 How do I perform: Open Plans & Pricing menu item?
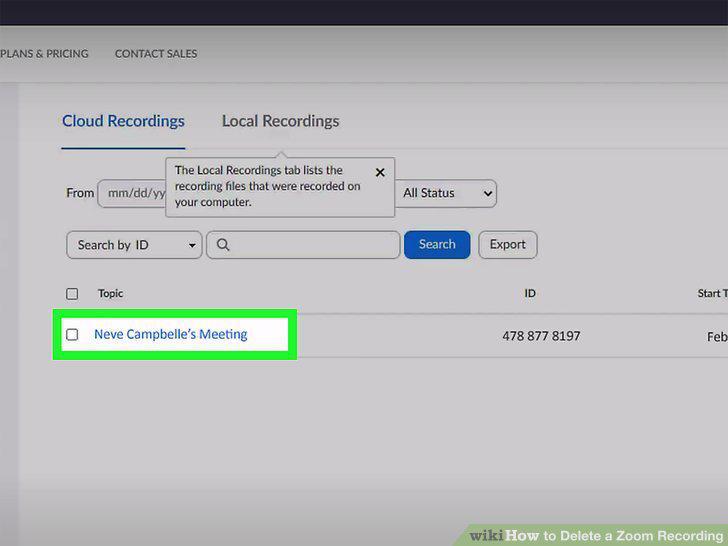(x=44, y=54)
